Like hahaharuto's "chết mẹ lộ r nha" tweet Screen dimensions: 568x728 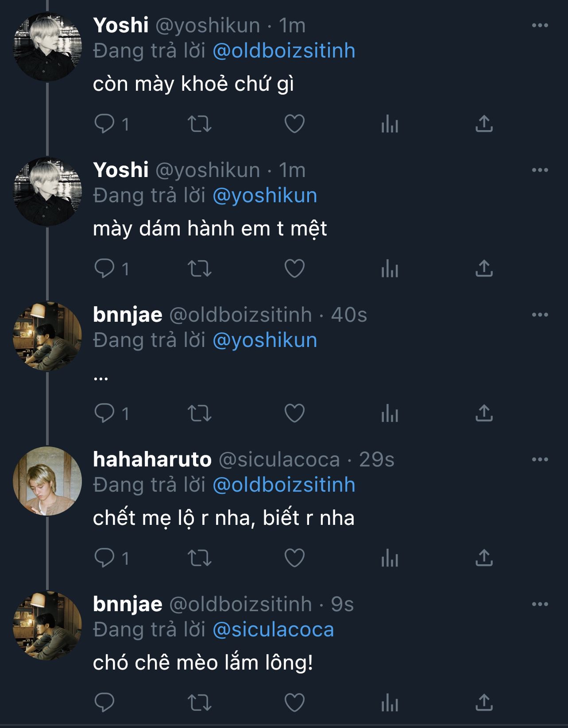pyautogui.click(x=294, y=558)
